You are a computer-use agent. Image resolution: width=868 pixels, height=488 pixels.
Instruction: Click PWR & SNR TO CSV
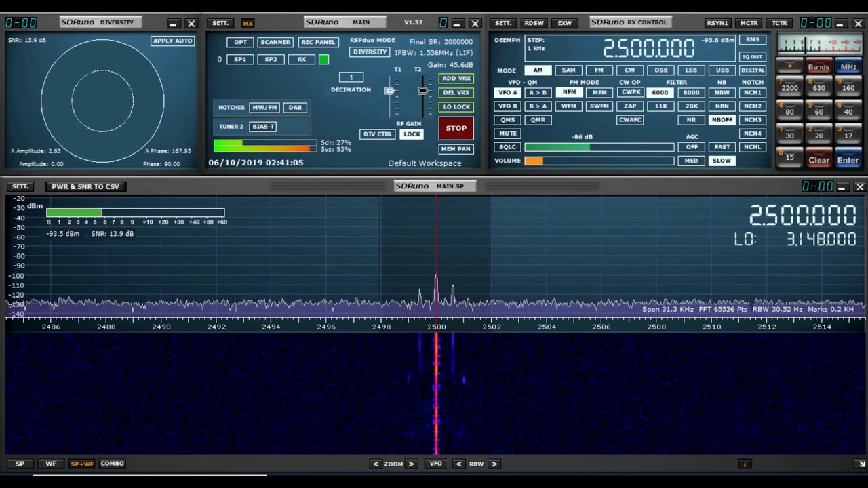coord(85,186)
